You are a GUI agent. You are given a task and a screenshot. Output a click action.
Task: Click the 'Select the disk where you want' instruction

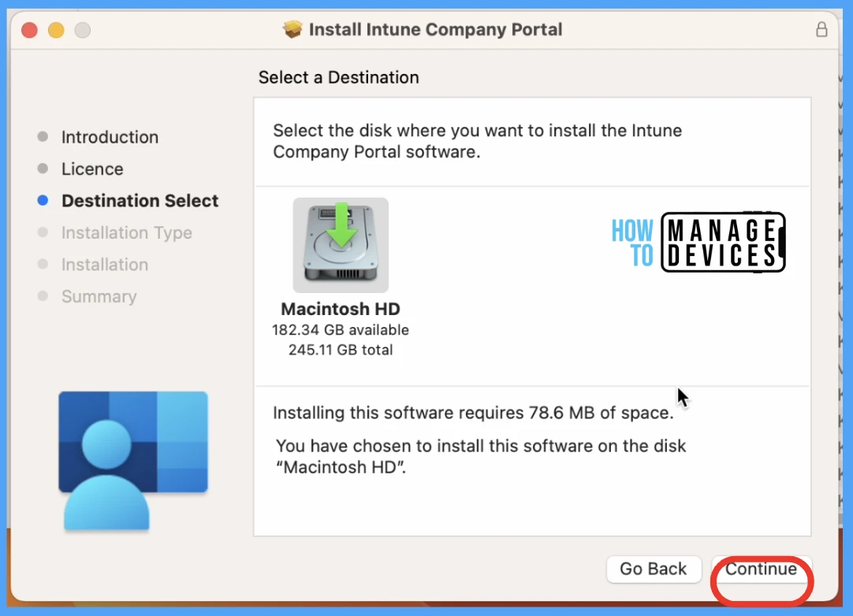click(477, 141)
